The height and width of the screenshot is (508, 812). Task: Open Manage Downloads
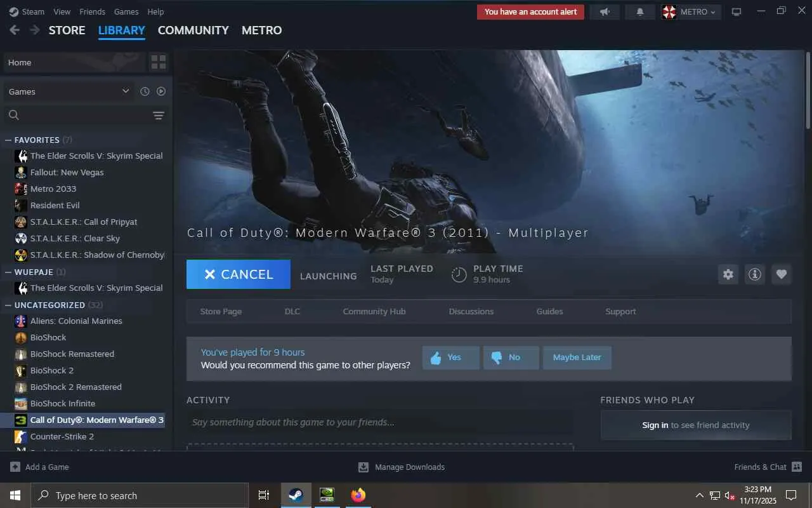[402, 467]
